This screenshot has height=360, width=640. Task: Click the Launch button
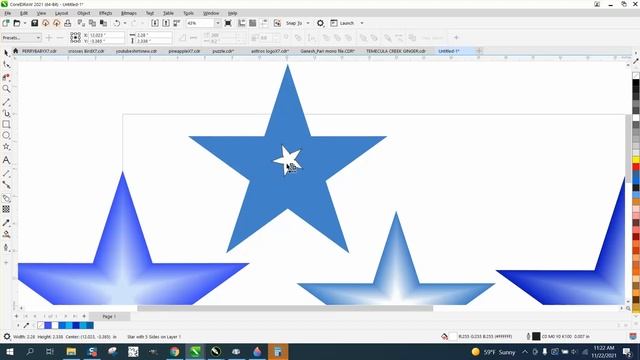[342, 23]
